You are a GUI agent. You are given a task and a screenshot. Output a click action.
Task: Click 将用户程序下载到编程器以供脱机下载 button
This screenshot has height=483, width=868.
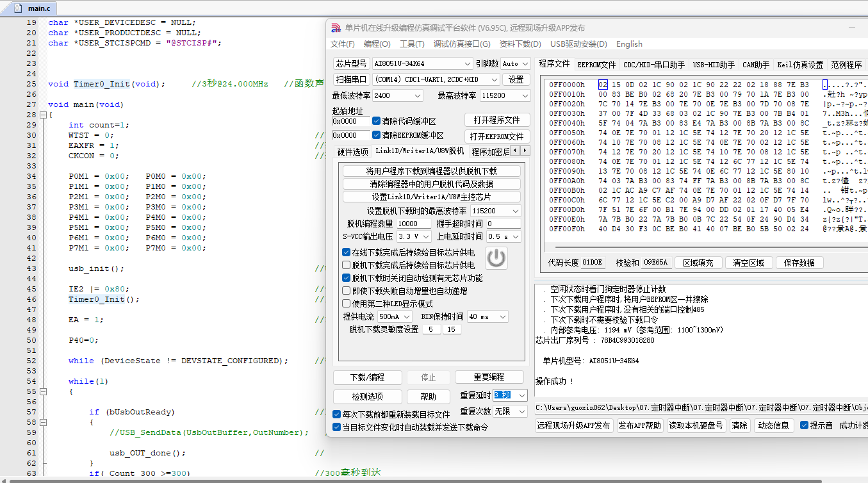click(x=432, y=171)
